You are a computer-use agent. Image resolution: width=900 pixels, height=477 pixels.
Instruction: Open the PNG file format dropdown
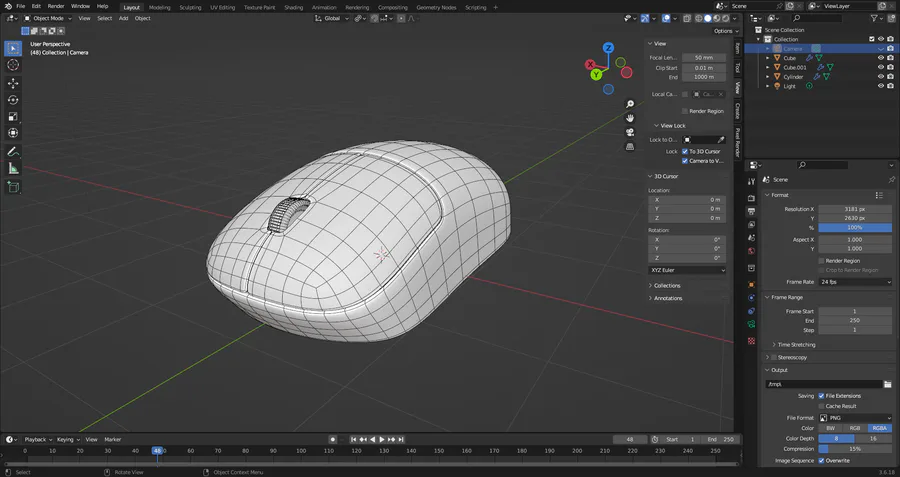(855, 417)
